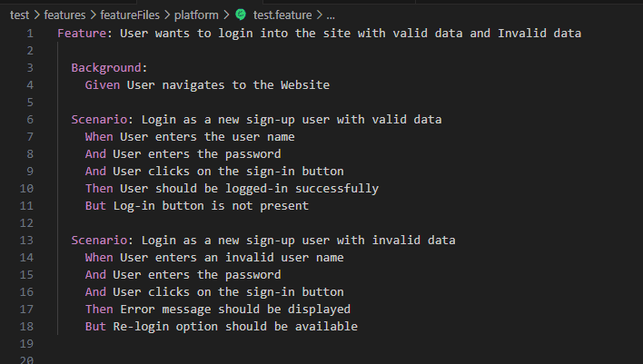Click the 'test.feature' breadcrumb item

point(282,15)
